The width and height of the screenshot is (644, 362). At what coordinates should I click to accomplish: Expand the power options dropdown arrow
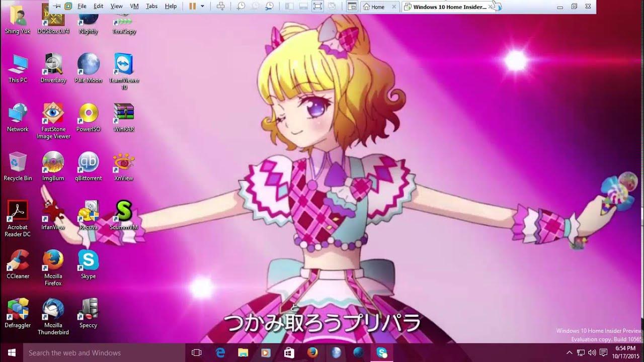(202, 6)
